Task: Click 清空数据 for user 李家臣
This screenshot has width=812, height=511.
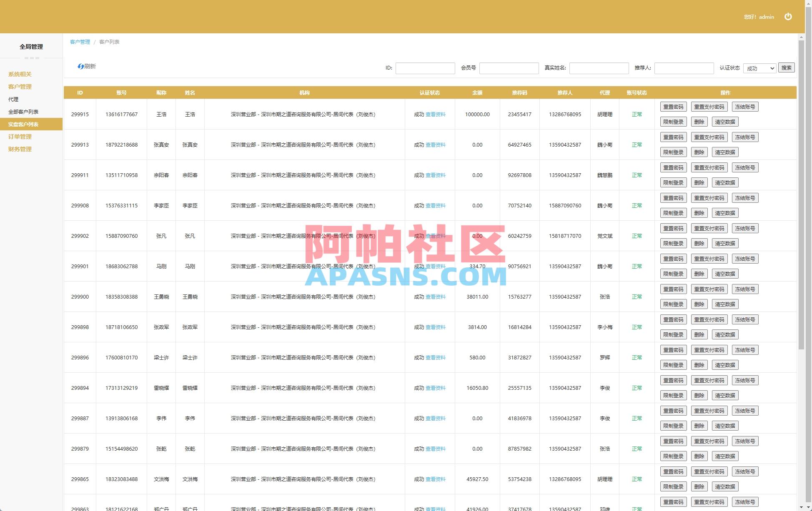Action: (725, 213)
